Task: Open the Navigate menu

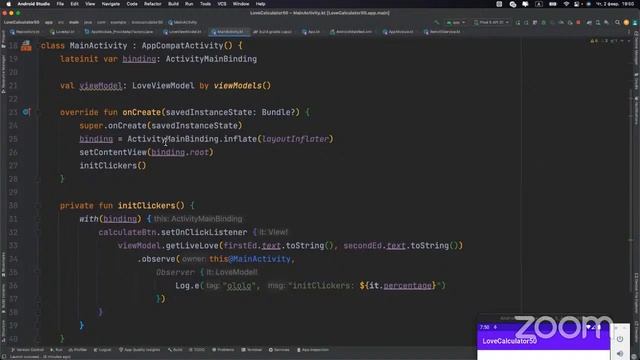Action: pos(111,4)
